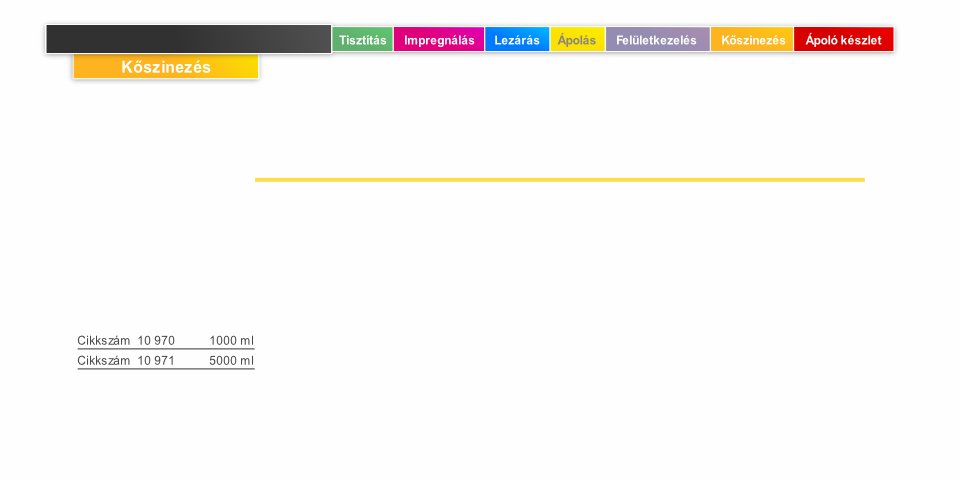
Task: Click the space between 10 971 and 5000 ml
Action: click(192, 361)
